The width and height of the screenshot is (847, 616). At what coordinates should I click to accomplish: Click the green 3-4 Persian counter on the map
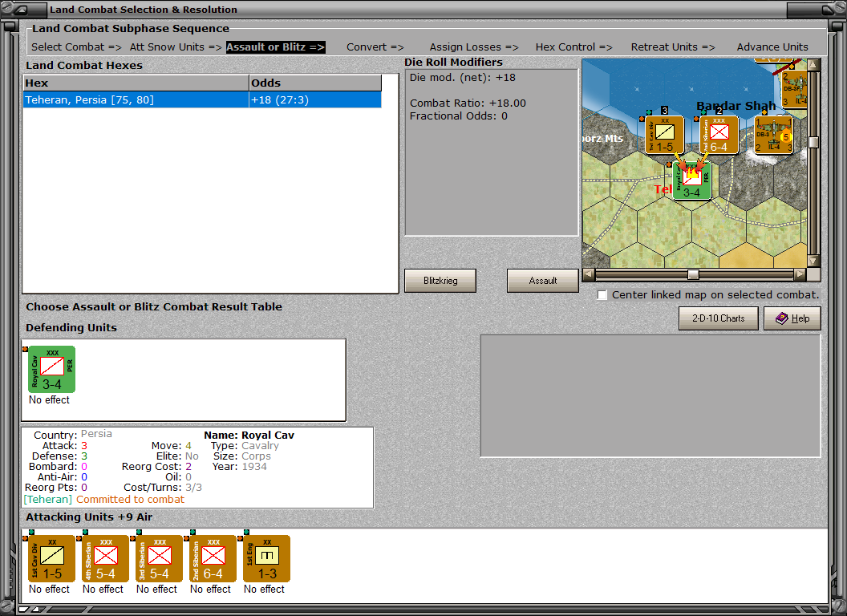692,181
